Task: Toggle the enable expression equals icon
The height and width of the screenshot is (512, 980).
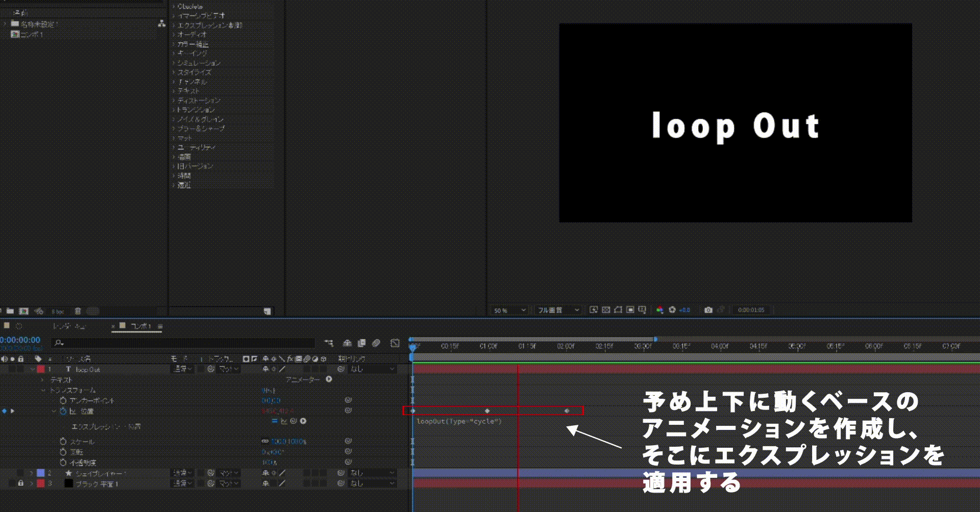Action: pos(275,421)
